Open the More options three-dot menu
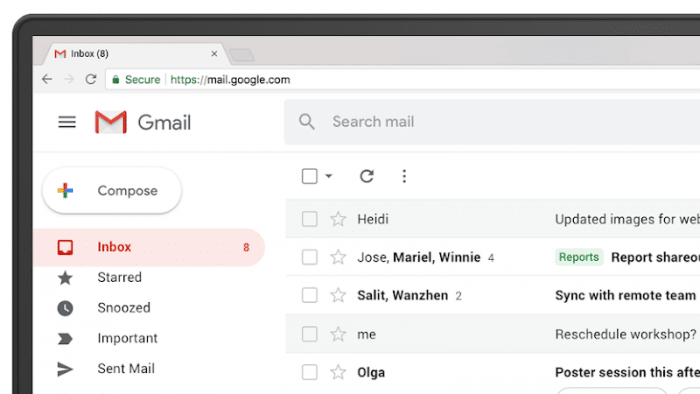 tap(404, 176)
